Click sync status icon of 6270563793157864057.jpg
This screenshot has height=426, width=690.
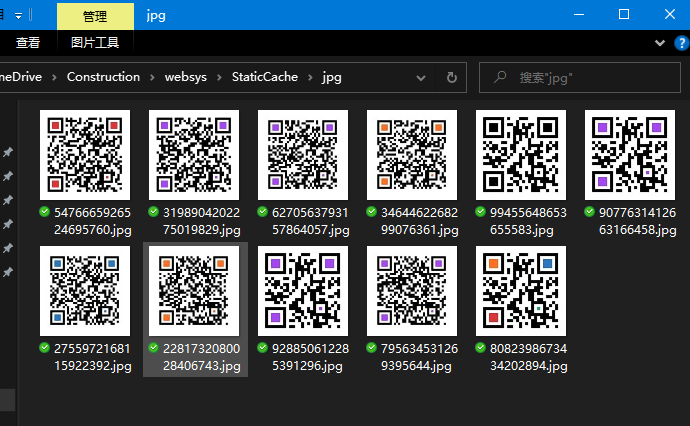click(x=263, y=212)
